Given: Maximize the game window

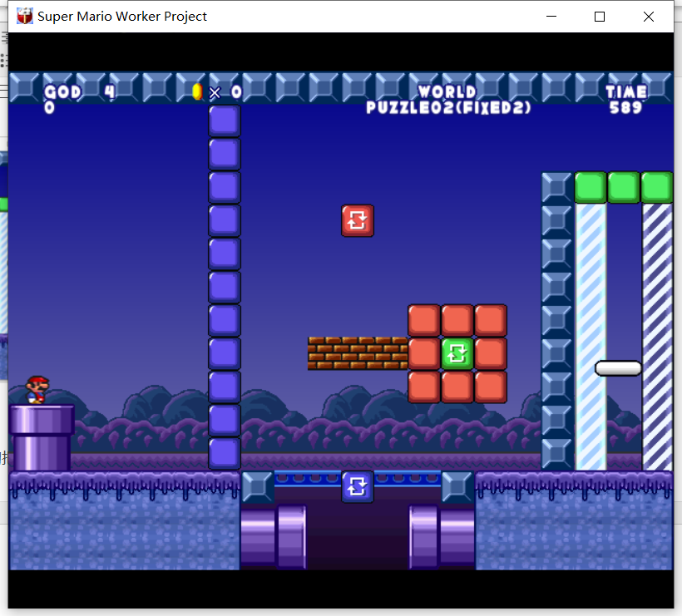Looking at the screenshot, I should click(x=600, y=17).
